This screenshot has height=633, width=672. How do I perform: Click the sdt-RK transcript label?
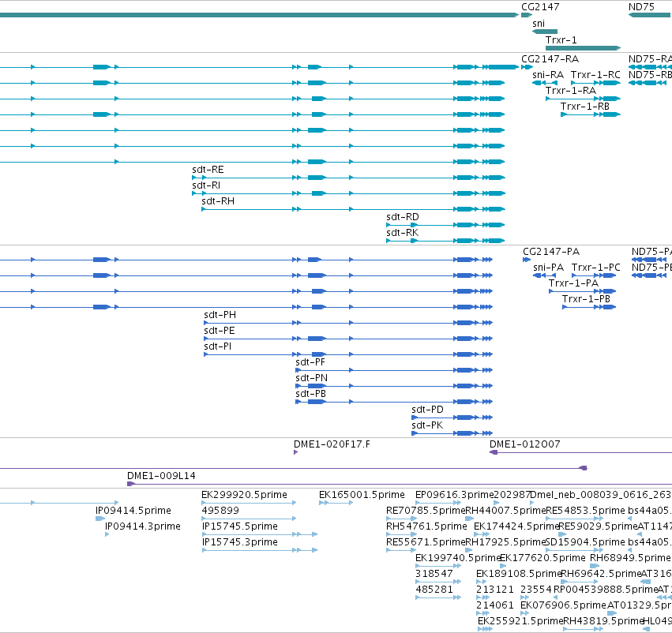click(402, 233)
